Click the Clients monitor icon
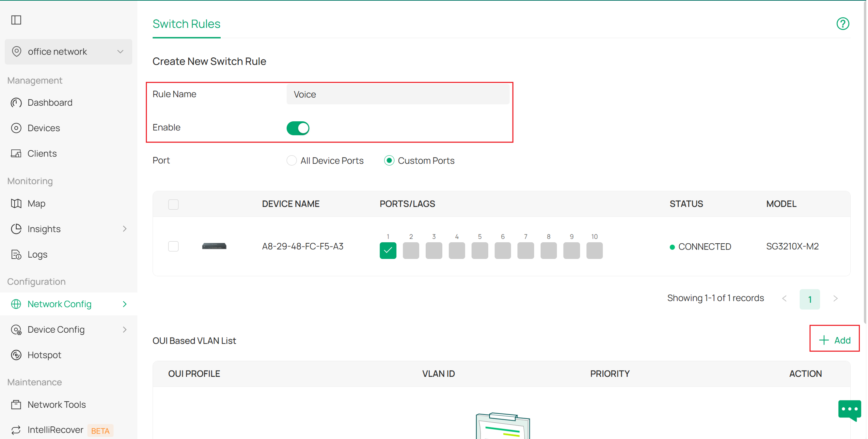The image size is (868, 439). click(x=16, y=154)
